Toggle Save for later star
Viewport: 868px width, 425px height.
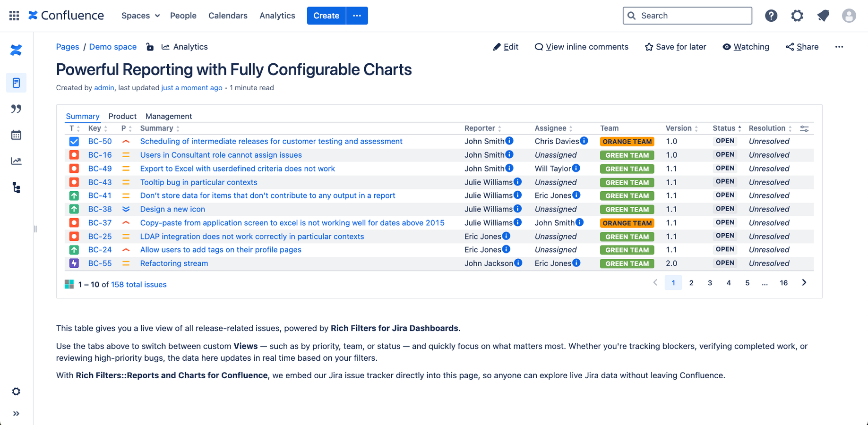[675, 47]
